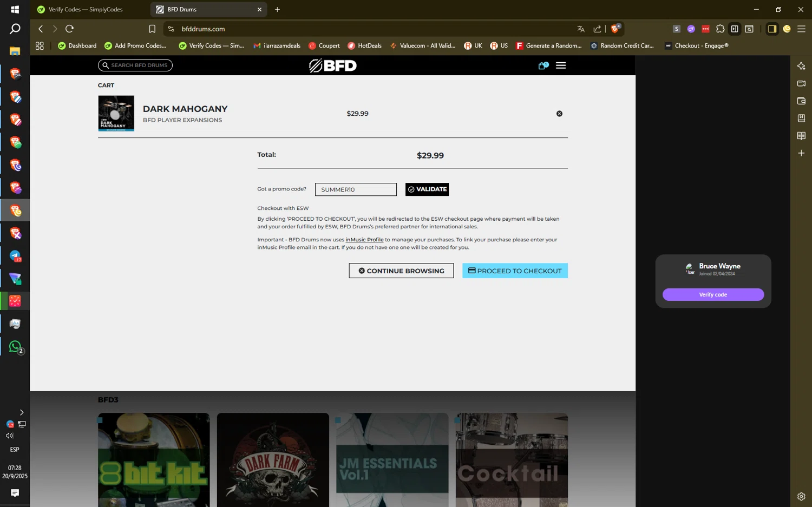Open sidebar settings gear icon
812x507 pixels.
(801, 496)
